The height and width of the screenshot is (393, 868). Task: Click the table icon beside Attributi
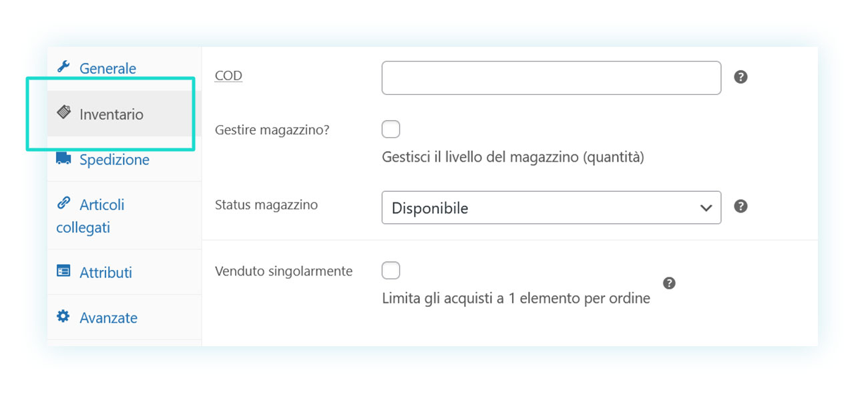[63, 271]
